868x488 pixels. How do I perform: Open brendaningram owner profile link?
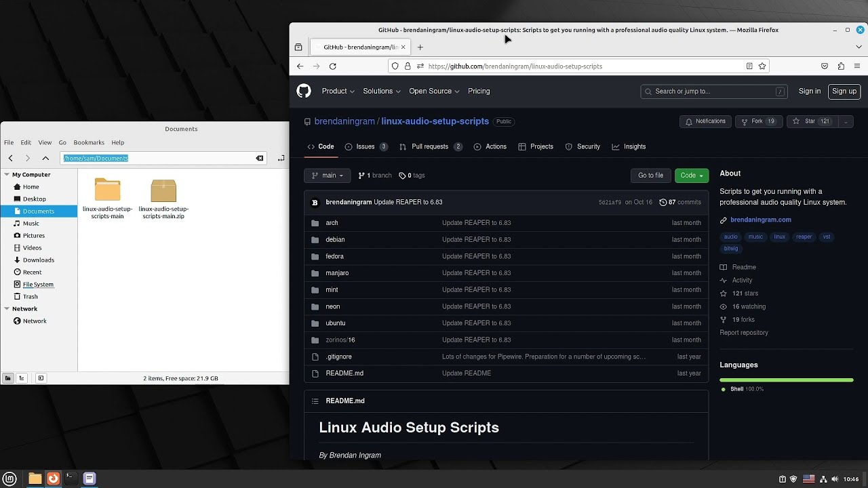point(344,121)
